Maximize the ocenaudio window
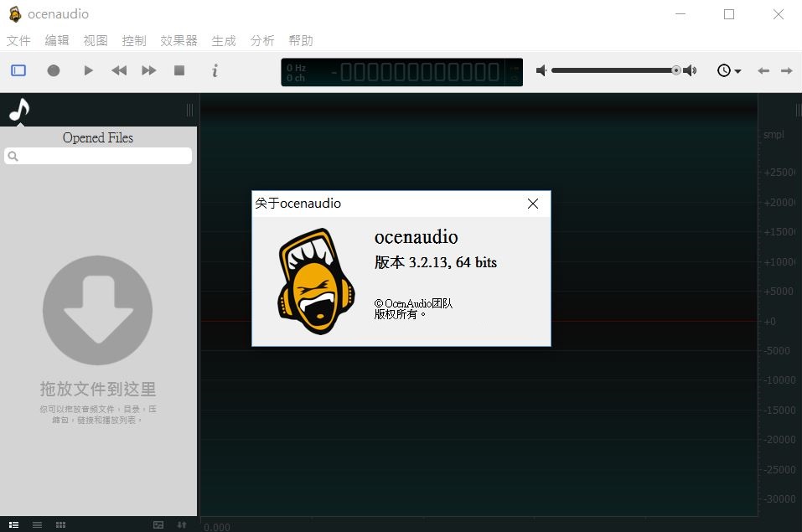 [x=729, y=14]
